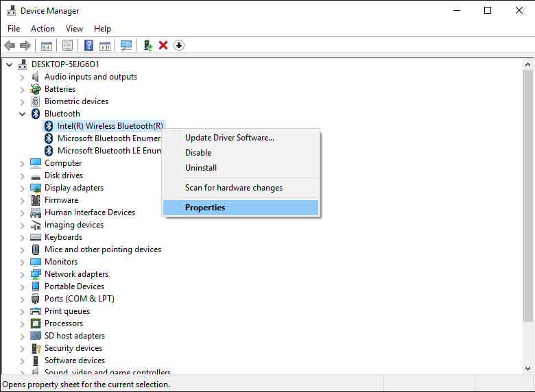
Task: Select Microsoft Bluetooth LE Enumerator device
Action: [108, 151]
